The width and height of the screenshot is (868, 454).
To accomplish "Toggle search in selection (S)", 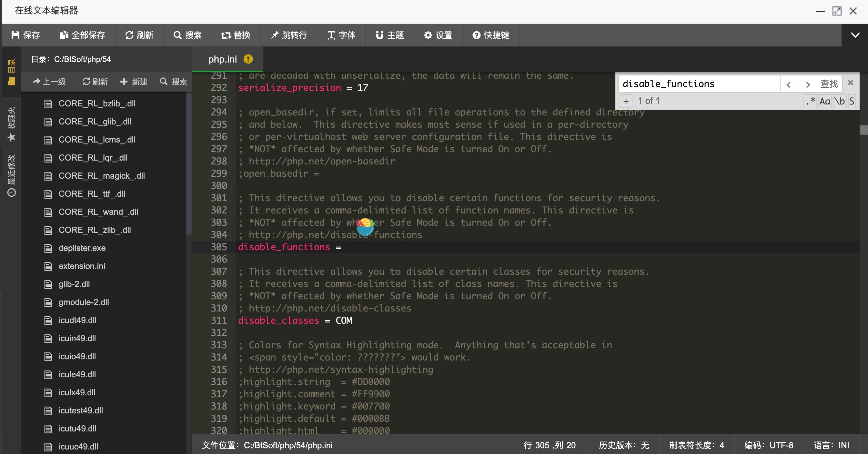I will 852,101.
